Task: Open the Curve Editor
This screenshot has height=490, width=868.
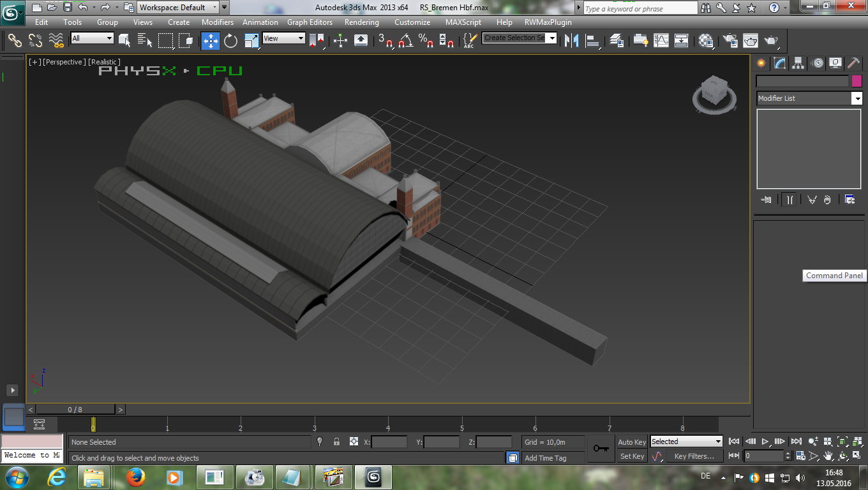Action: tap(661, 41)
